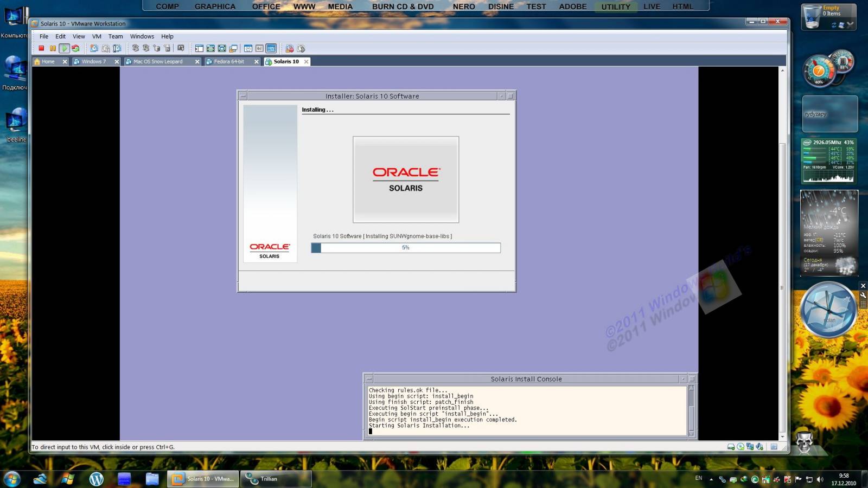Click the Take Snapshot toolbar icon
The image size is (868, 488).
(94, 48)
